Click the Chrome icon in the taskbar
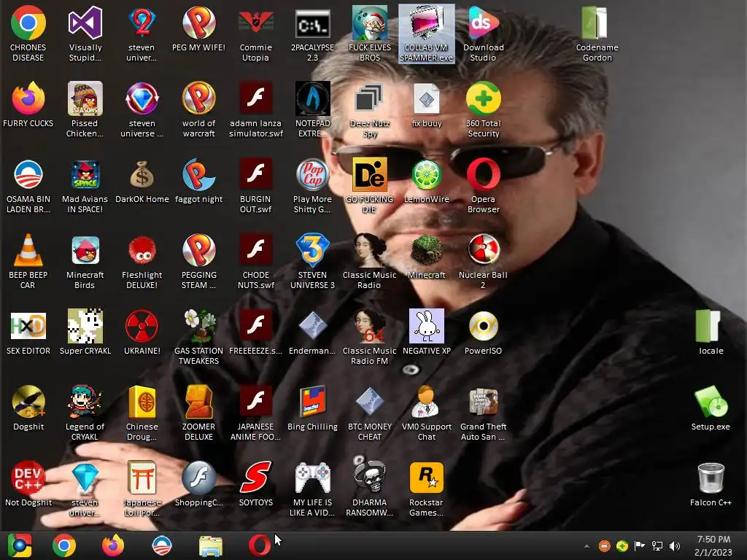Screen dimensions: 747x560 pyautogui.click(x=64, y=545)
